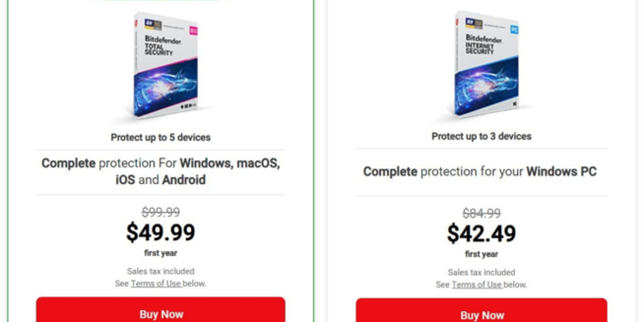Click the pink badge on Total Security box
The image size is (644, 322).
click(193, 31)
